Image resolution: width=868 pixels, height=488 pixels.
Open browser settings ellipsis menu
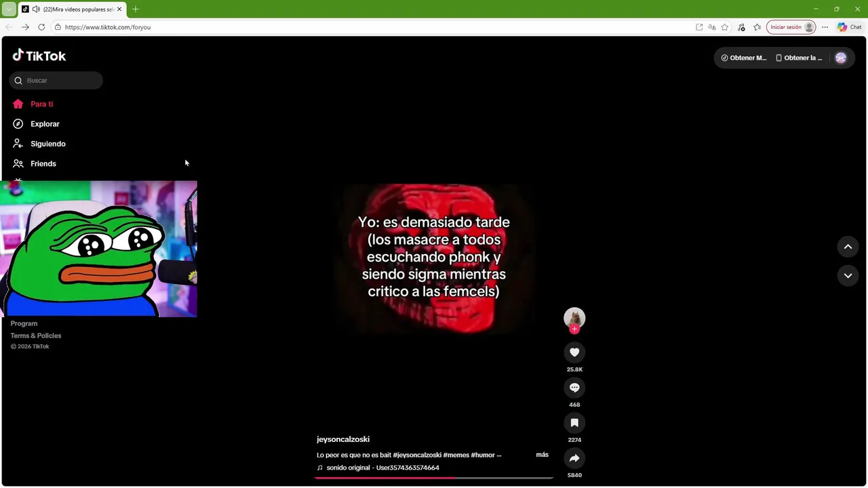click(825, 27)
